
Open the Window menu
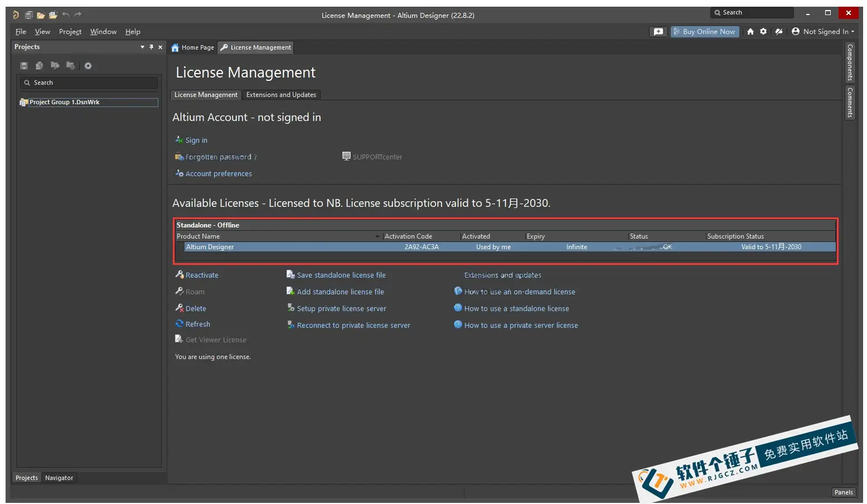click(x=103, y=32)
